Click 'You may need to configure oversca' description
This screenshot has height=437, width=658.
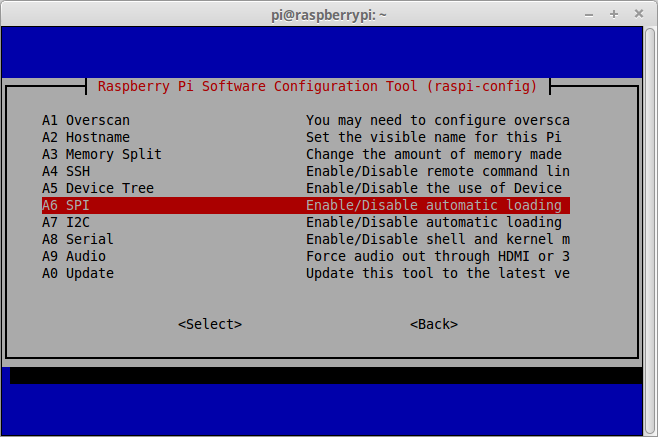438,120
